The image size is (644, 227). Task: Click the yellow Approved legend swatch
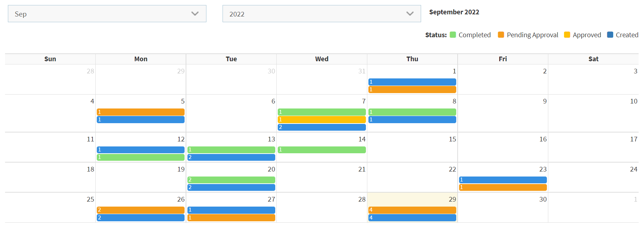[567, 35]
